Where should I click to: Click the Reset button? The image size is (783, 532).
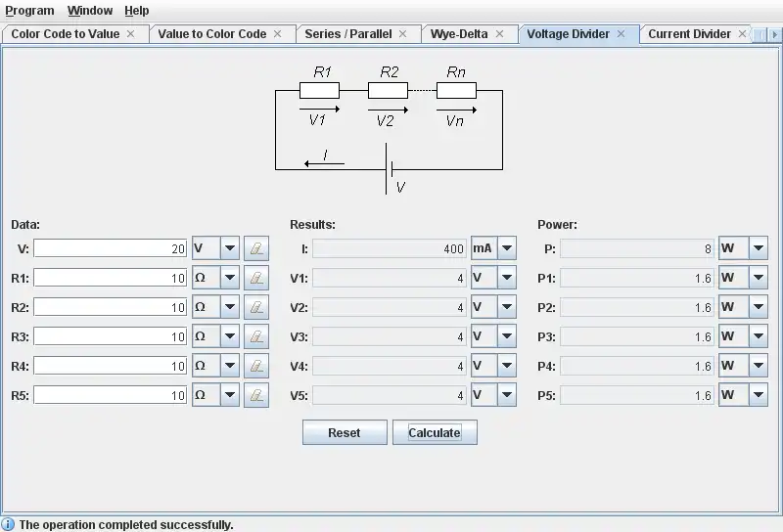(x=345, y=432)
